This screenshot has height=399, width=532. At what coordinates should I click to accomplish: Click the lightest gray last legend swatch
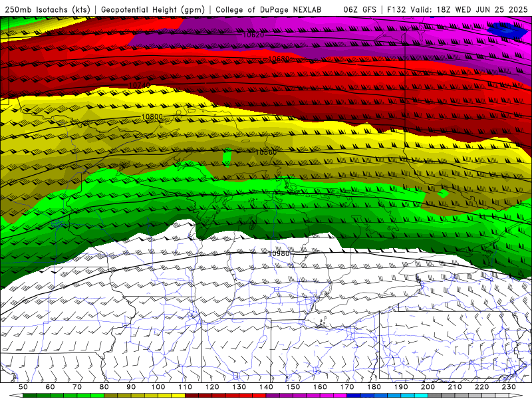[x=502, y=396]
